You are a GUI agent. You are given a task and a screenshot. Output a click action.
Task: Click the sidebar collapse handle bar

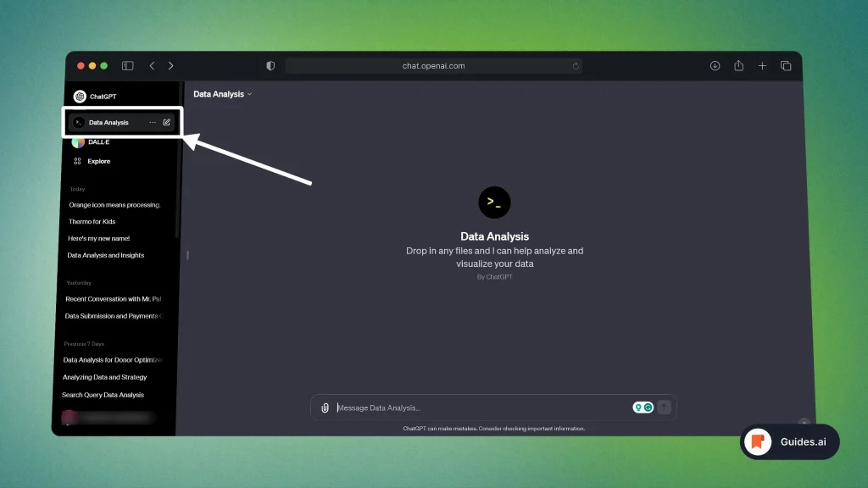[x=187, y=255]
